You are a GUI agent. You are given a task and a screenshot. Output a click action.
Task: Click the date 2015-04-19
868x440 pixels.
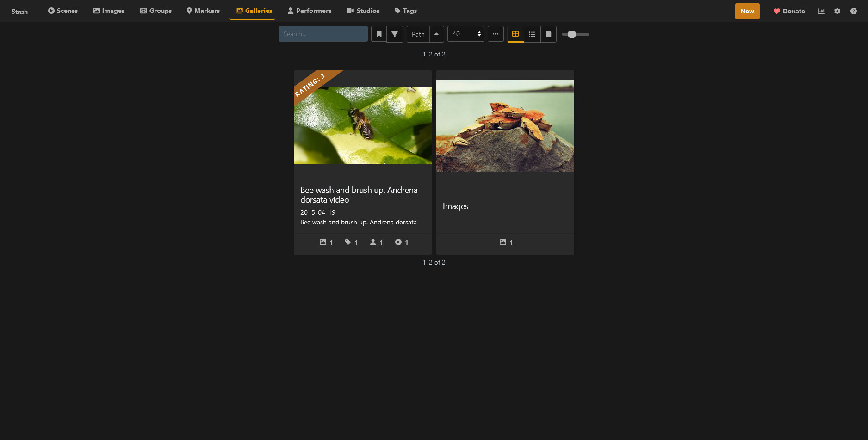coord(318,212)
